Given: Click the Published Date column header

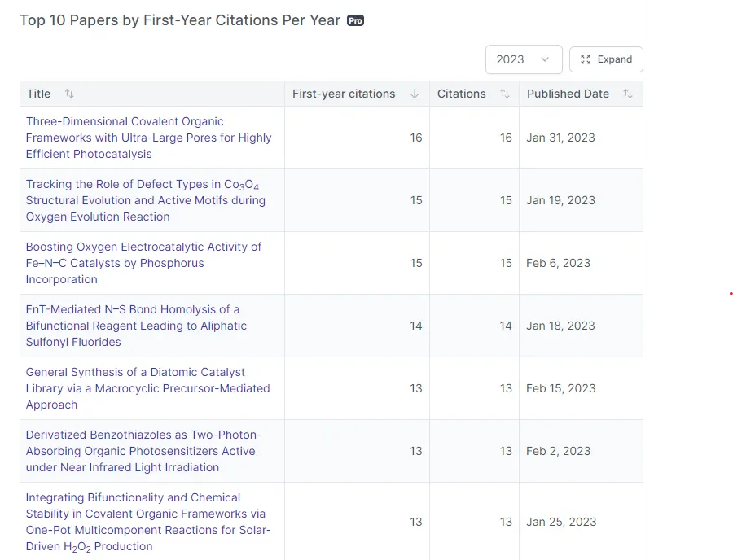Looking at the screenshot, I should coord(568,94).
